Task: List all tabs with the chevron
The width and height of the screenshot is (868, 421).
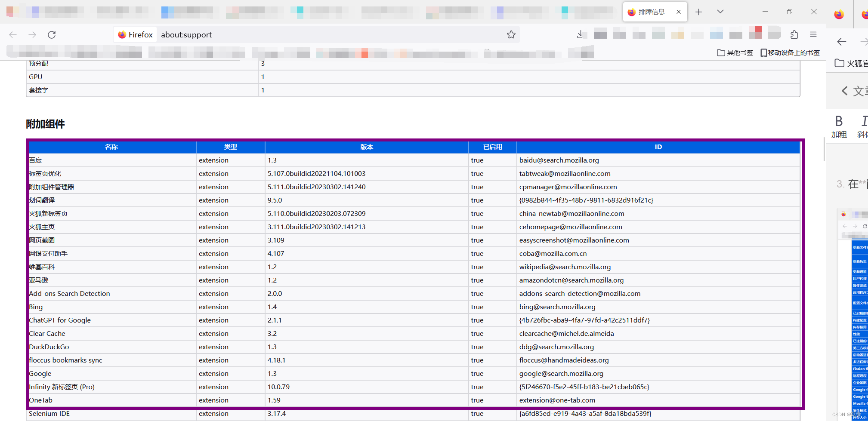Action: pos(720,12)
